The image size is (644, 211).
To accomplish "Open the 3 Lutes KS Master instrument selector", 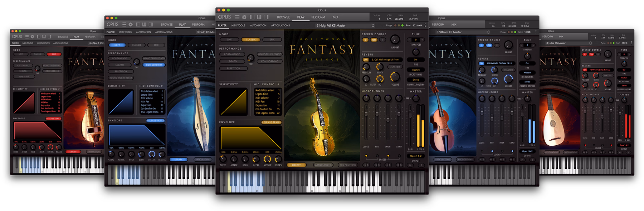I will point(569,43).
